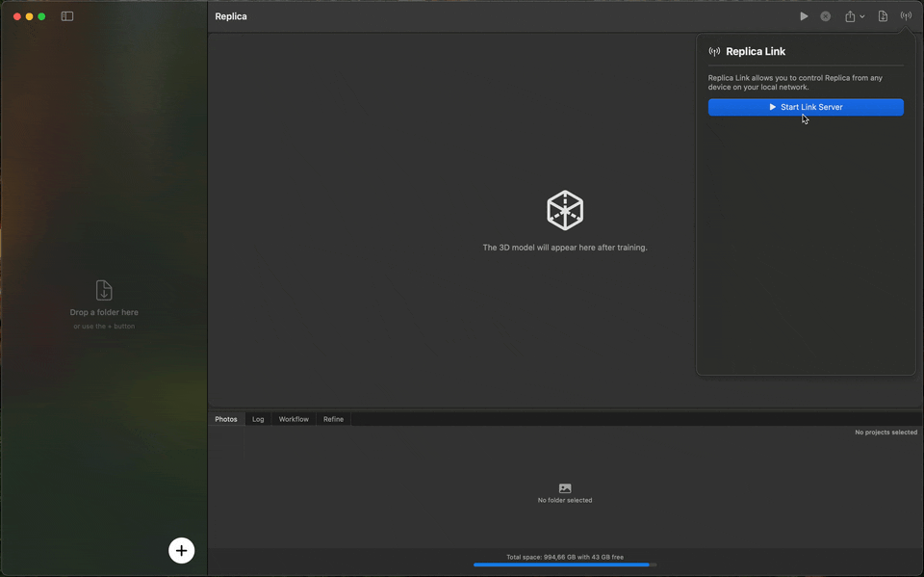
Task: Click the 3D cube placeholder icon
Action: pyautogui.click(x=564, y=210)
